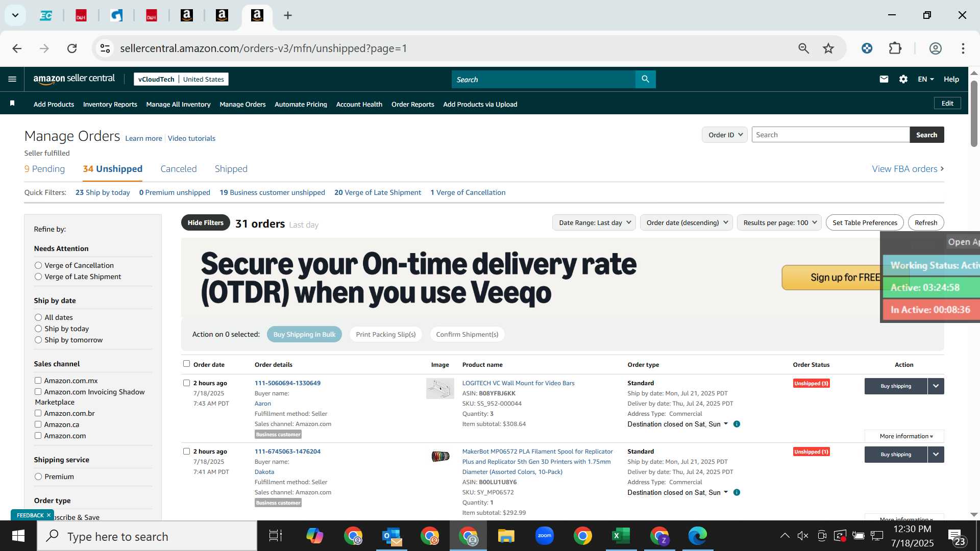The image size is (980, 551).
Task: Open the Results per page: 100 dropdown
Action: point(779,222)
